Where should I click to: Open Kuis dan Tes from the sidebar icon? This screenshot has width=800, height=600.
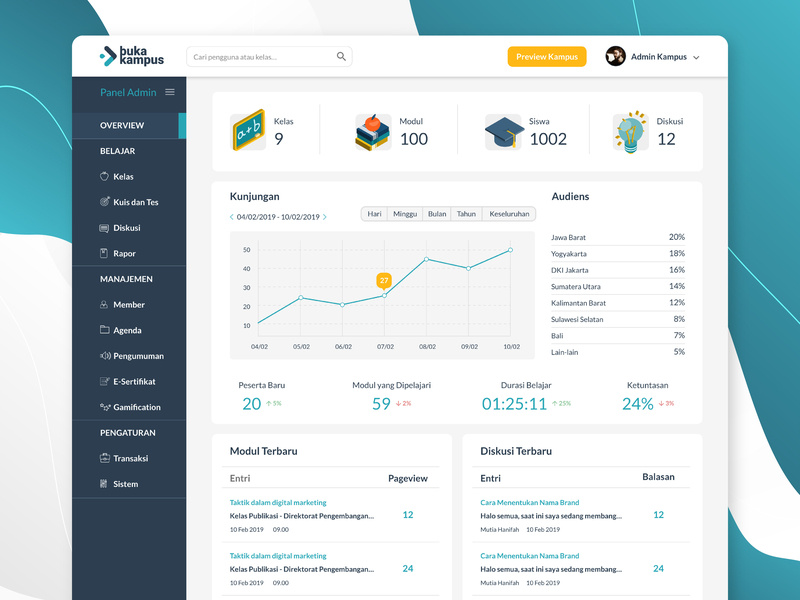105,202
